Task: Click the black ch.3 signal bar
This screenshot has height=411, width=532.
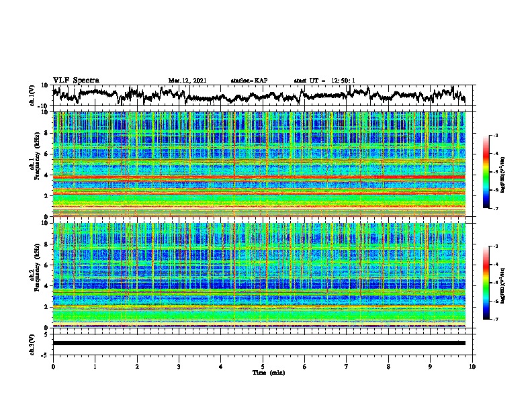Action: [x=259, y=343]
